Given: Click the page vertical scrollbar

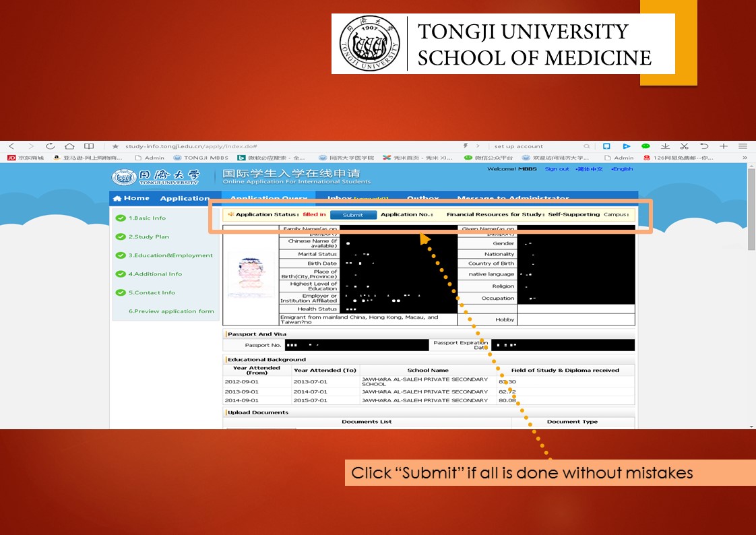Looking at the screenshot, I should tap(751, 210).
